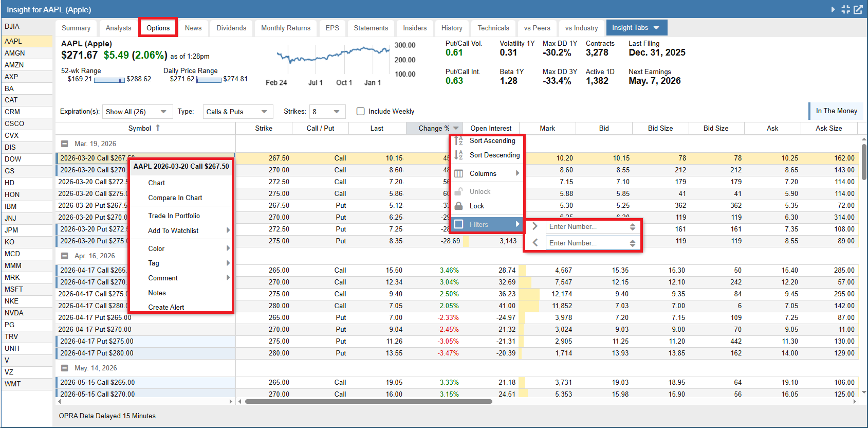868x428 pixels.
Task: Click the less-than filter icon
Action: tap(535, 243)
